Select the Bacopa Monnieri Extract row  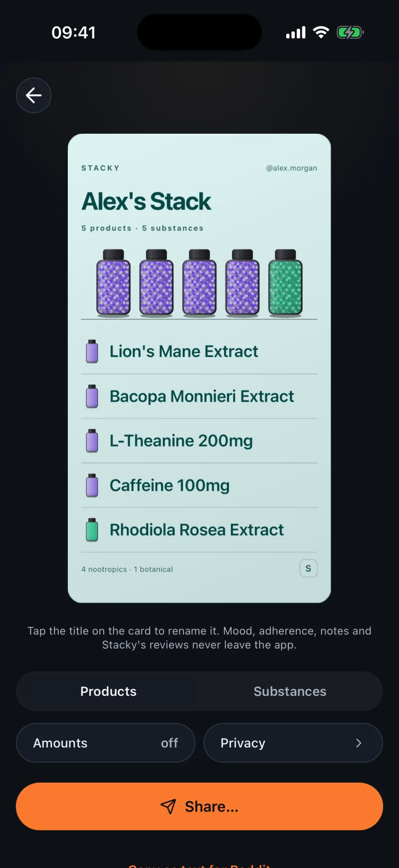pos(199,396)
